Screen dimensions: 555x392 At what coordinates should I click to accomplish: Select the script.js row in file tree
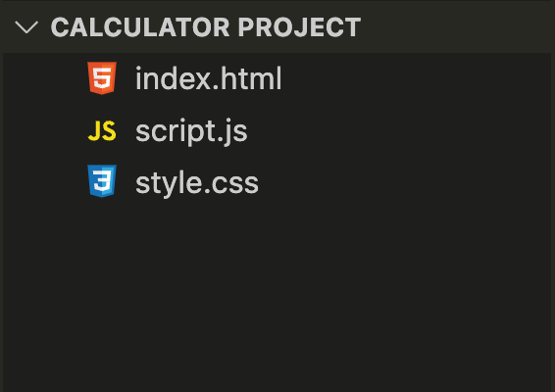(x=277, y=130)
